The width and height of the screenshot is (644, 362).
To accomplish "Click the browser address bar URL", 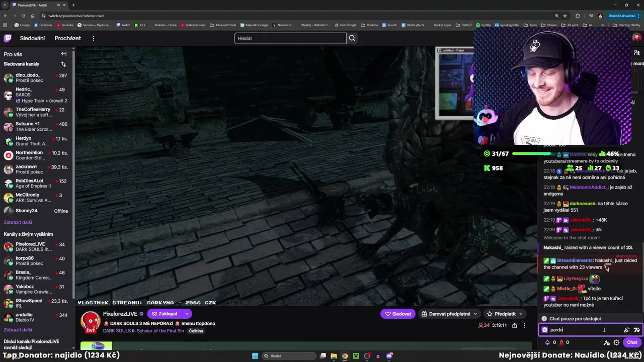I will 76,16.
